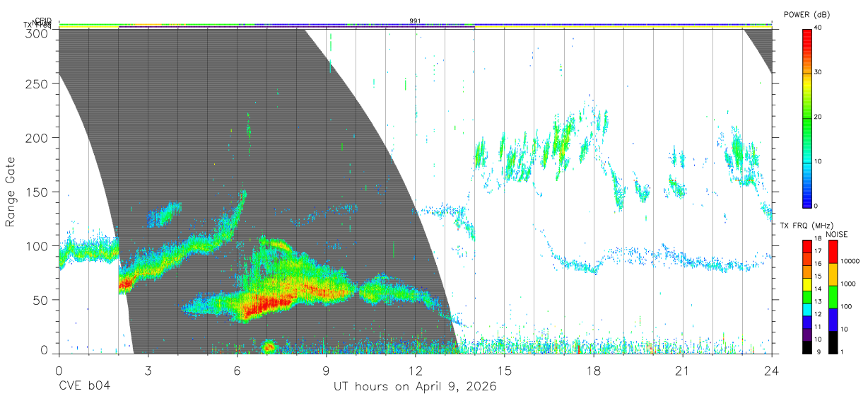Click the '24' tick on UT hours axis
The image size is (868, 401).
pyautogui.click(x=771, y=370)
